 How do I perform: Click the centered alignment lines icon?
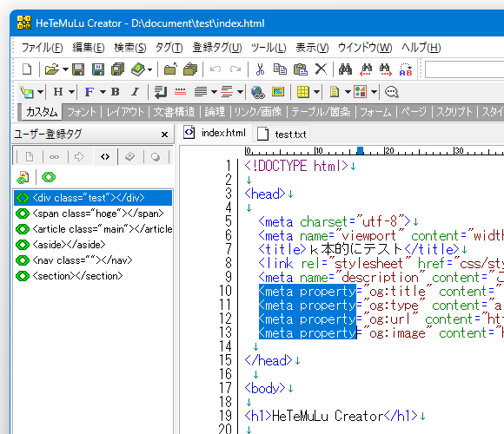coord(227,92)
